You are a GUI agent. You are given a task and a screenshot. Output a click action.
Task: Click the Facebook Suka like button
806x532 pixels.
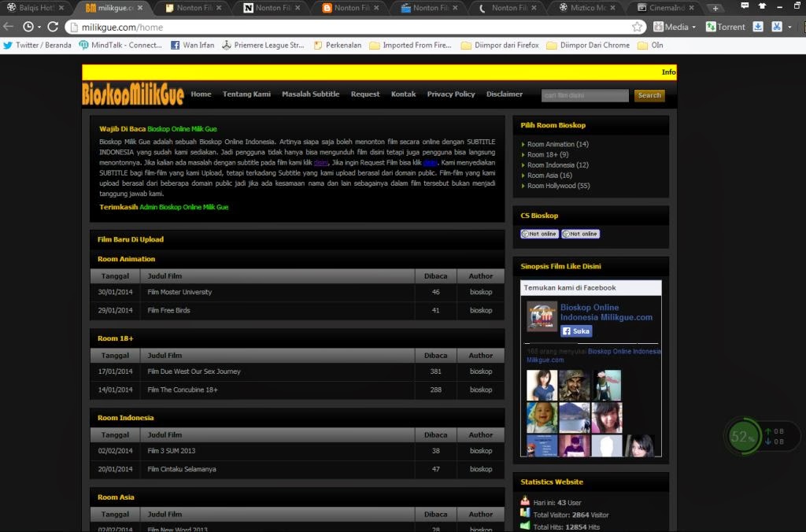pyautogui.click(x=576, y=331)
